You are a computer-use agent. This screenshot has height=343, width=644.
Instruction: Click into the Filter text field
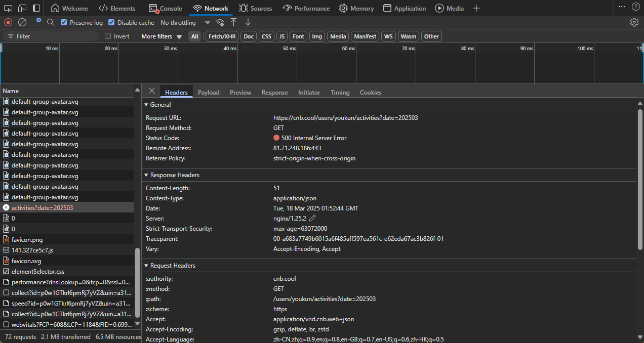(56, 36)
